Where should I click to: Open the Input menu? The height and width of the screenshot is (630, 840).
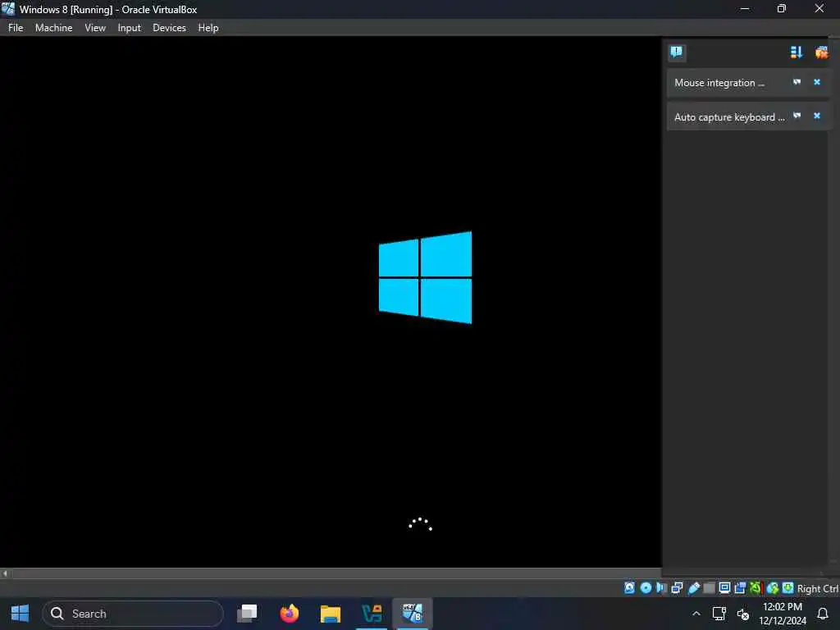(x=129, y=28)
